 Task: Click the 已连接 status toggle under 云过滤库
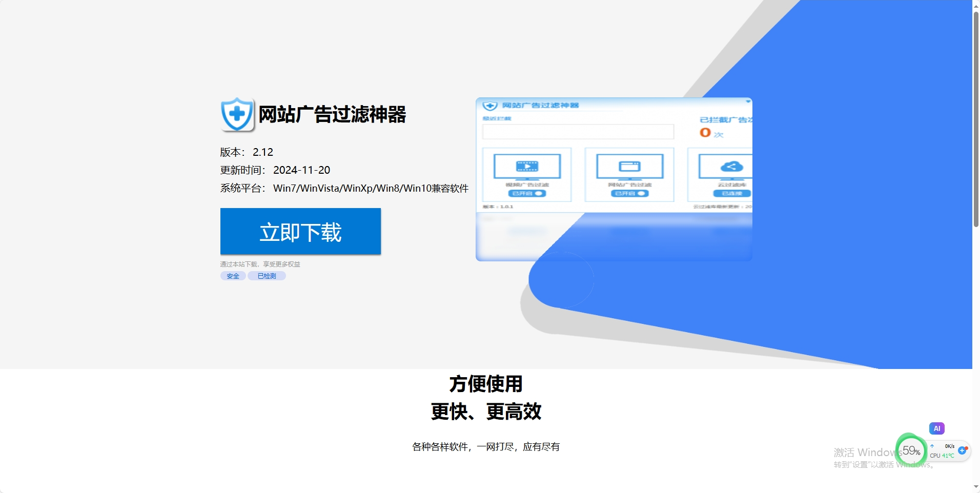coord(731,193)
